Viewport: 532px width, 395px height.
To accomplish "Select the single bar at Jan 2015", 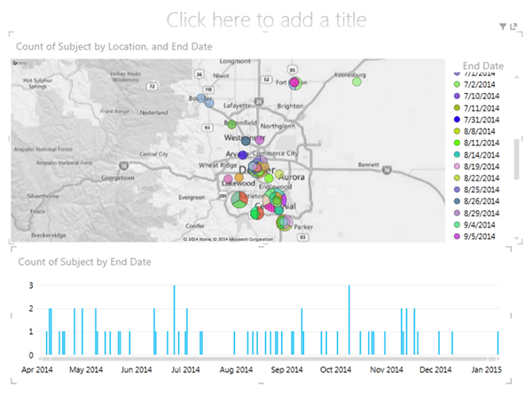I will 498,343.
